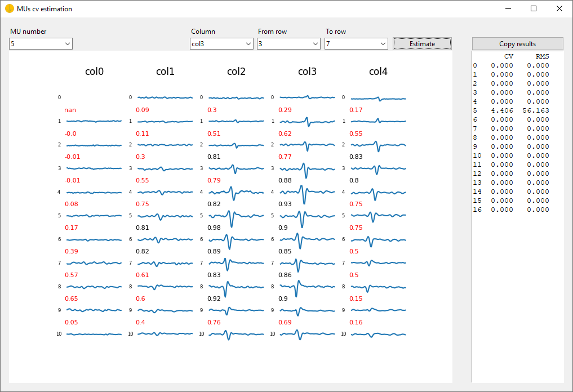Click the CV value 4.406 in results

(502, 110)
